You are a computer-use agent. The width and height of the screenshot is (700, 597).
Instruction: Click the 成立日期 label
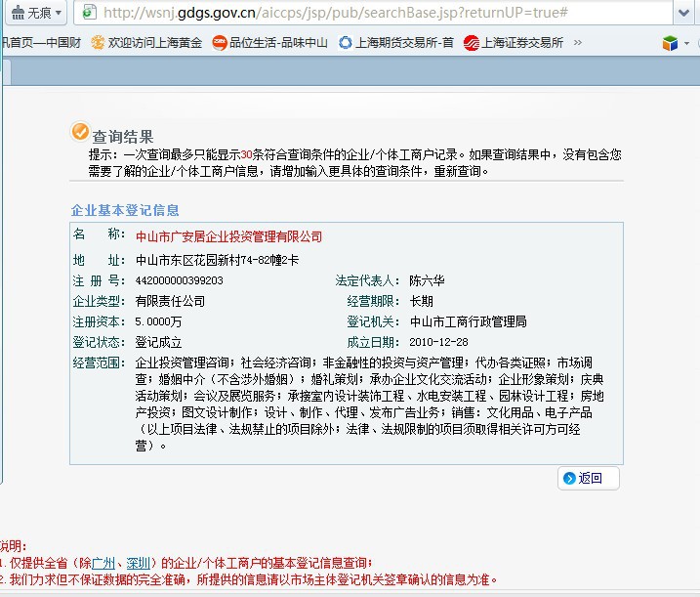click(373, 342)
